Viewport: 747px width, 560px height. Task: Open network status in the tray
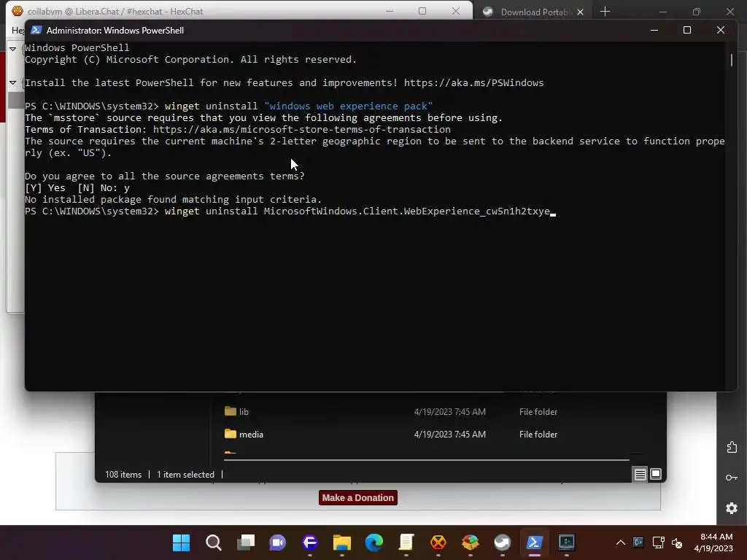click(x=659, y=542)
